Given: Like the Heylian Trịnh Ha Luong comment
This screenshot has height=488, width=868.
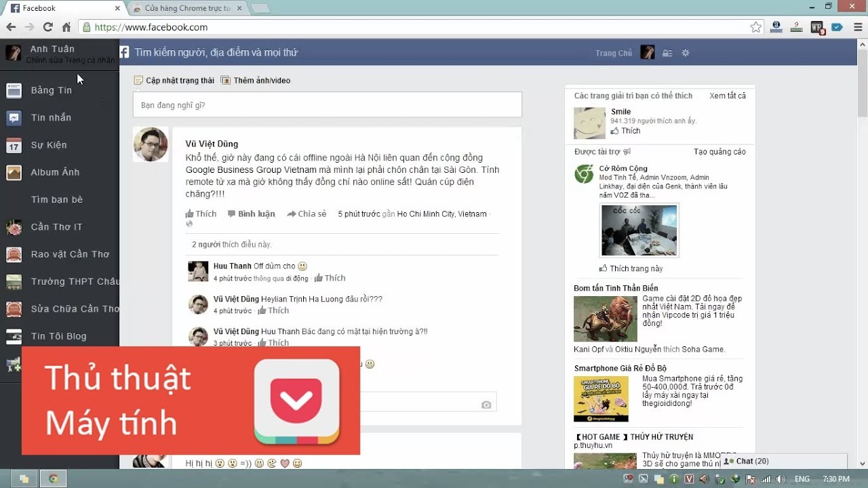Looking at the screenshot, I should [273, 310].
